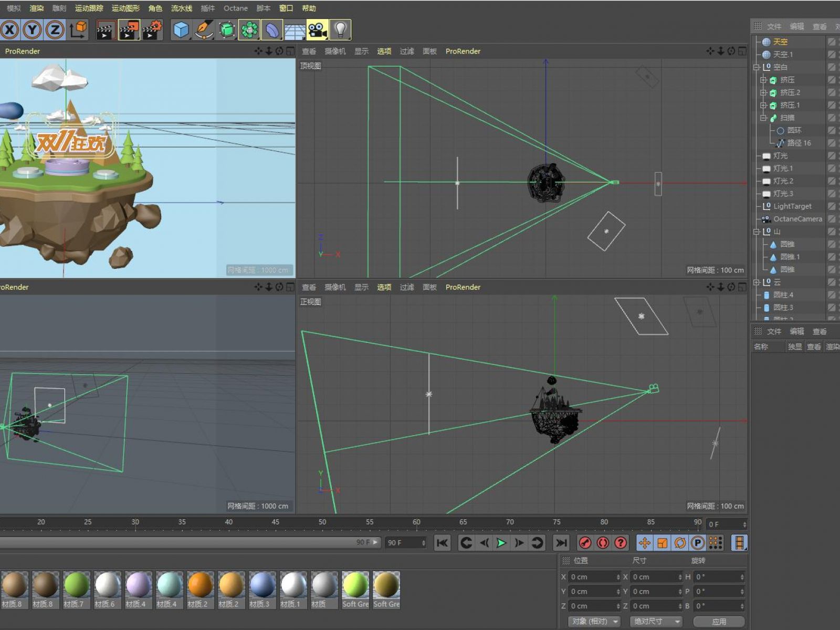Click the red question mark keyframe selection icon
The width and height of the screenshot is (840, 630).
[x=621, y=543]
